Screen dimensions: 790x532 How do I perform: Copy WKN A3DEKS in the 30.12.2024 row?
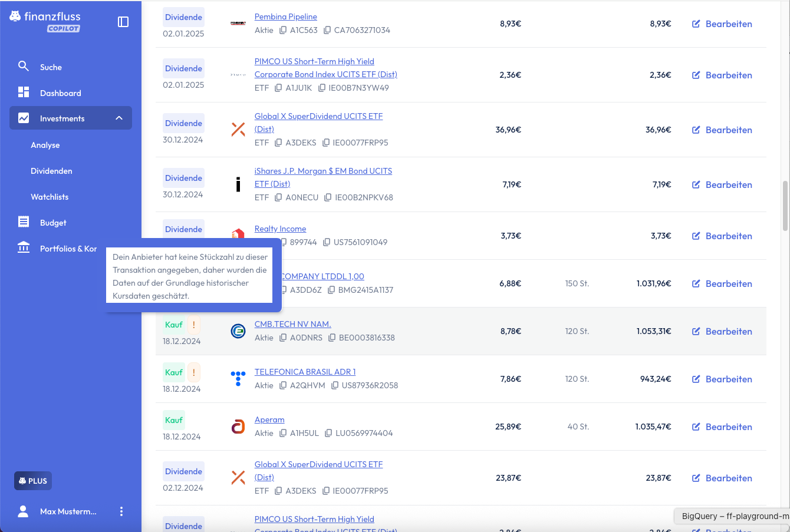[279, 143]
